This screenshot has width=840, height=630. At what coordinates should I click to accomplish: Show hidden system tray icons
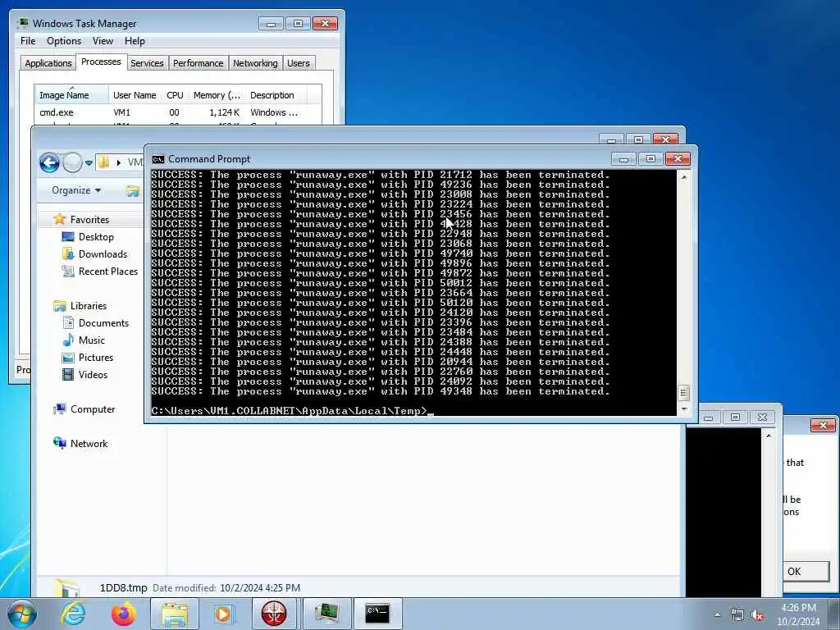pos(717,615)
